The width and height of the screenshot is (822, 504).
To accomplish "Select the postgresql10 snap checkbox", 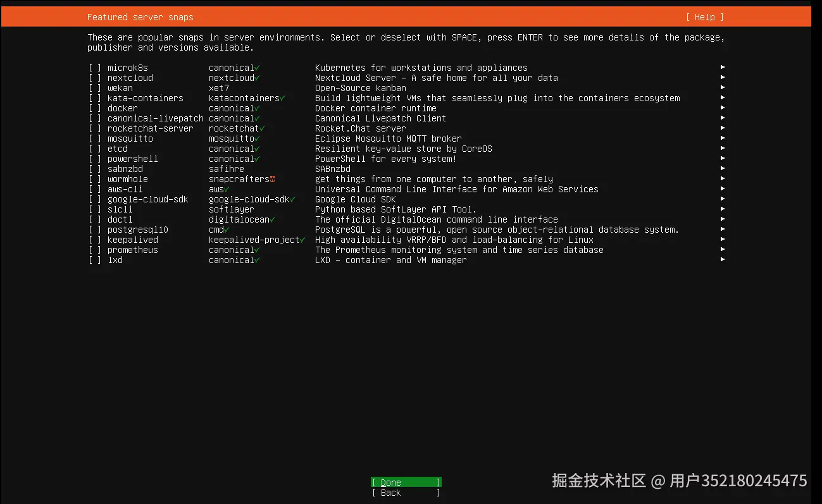I will 95,230.
